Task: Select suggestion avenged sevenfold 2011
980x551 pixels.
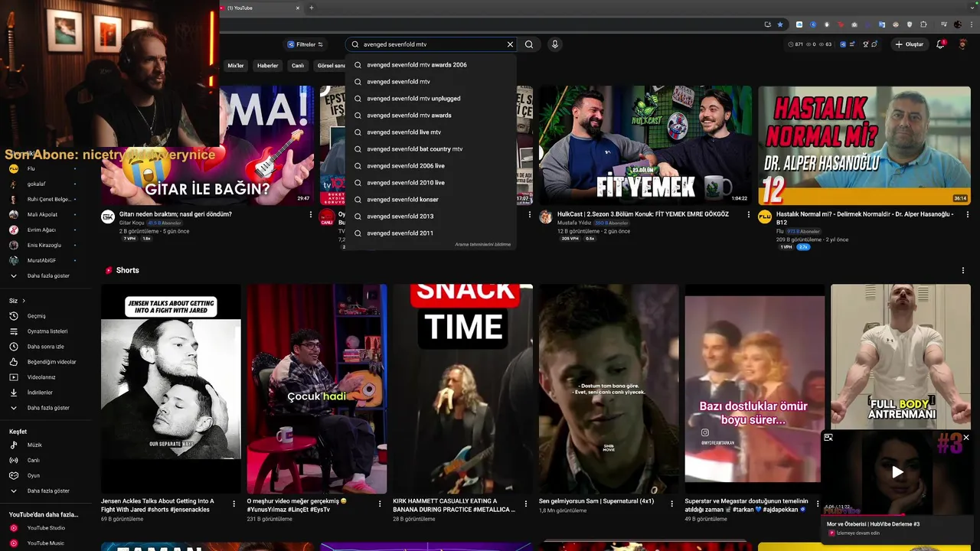Action: click(x=430, y=233)
